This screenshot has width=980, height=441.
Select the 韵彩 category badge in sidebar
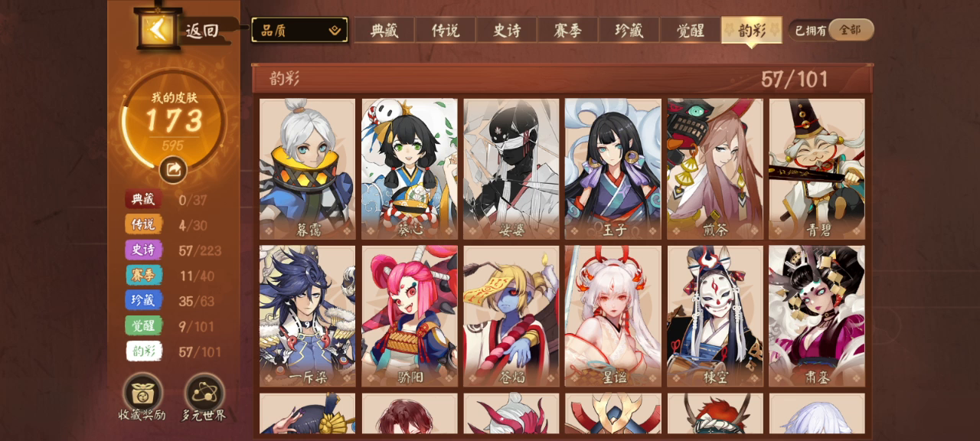pos(144,351)
